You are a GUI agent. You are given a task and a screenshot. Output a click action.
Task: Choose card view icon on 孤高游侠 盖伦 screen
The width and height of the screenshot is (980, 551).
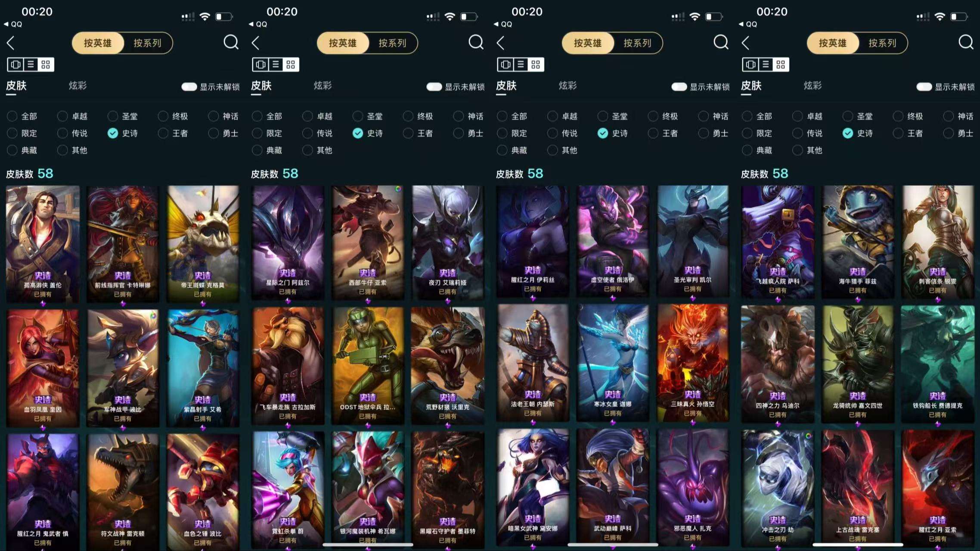coord(16,65)
